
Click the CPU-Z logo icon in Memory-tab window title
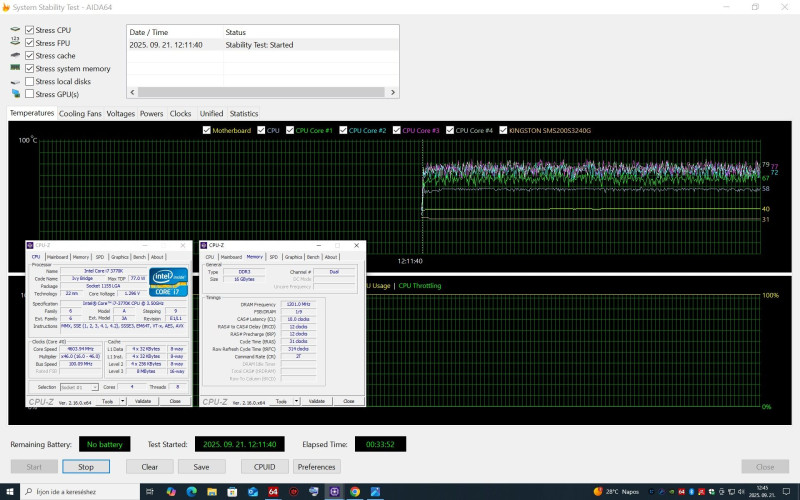[204, 245]
